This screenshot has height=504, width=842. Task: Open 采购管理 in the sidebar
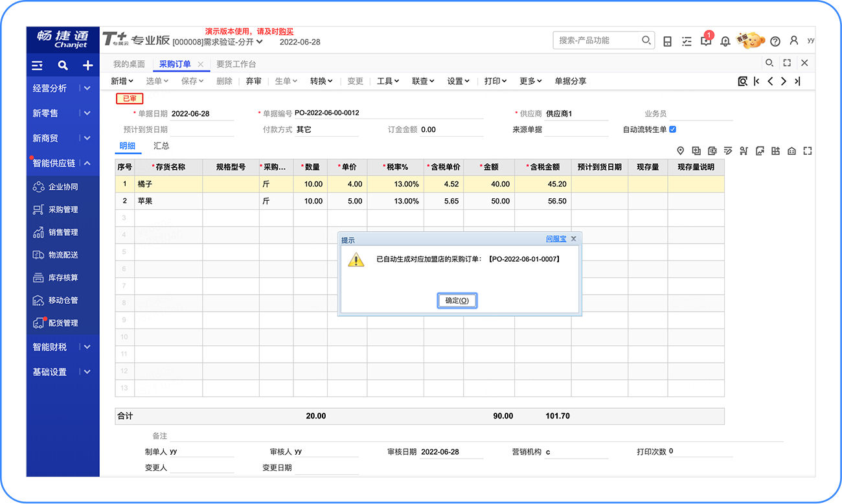coord(63,209)
